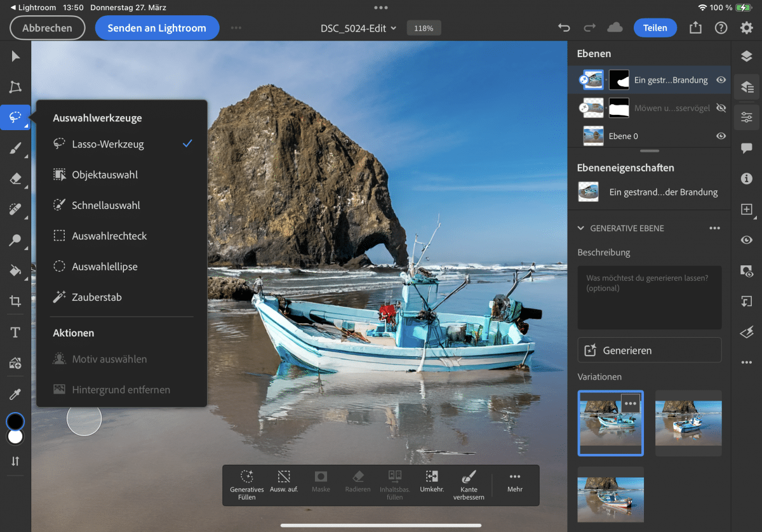Select Zauberstab in the selection menu
The height and width of the screenshot is (532, 762).
[x=97, y=297]
